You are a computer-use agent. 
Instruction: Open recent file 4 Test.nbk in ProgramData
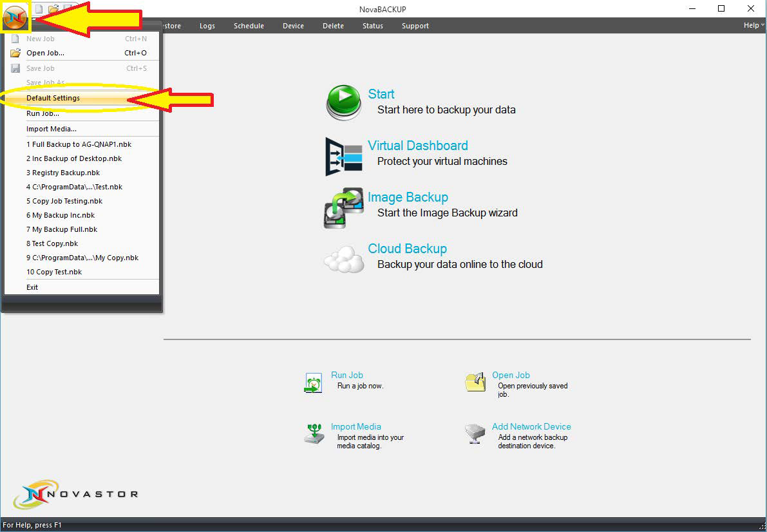click(x=82, y=187)
